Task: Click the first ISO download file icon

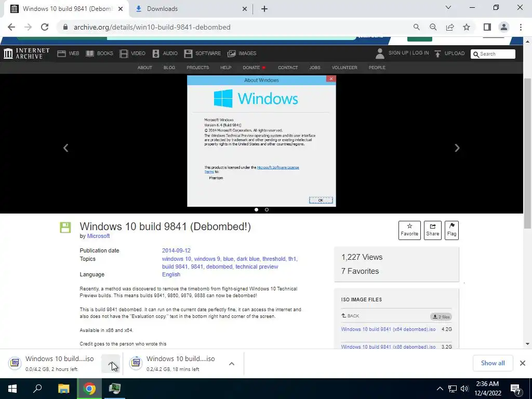Action: tap(15, 363)
